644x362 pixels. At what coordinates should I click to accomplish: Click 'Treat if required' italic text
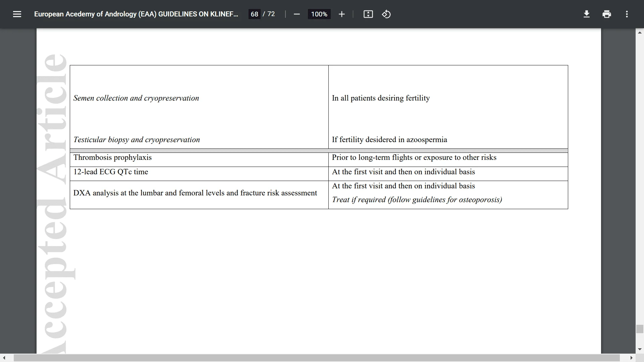tap(417, 200)
